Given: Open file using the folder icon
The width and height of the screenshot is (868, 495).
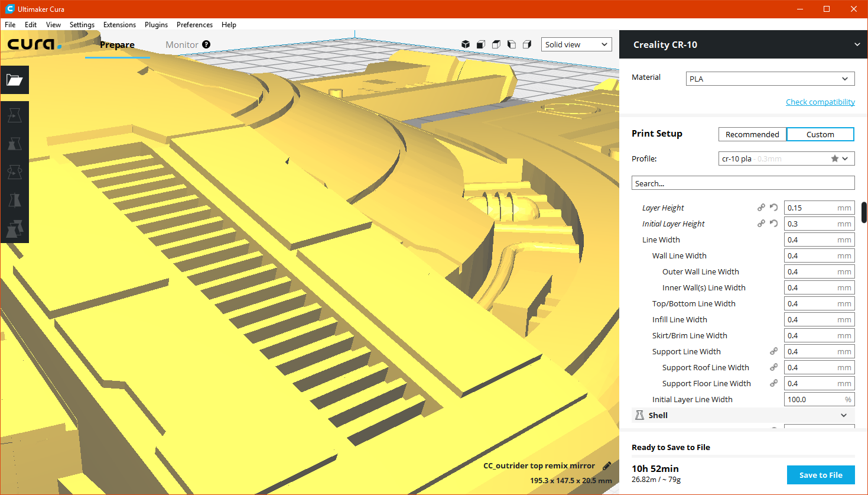Looking at the screenshot, I should point(15,80).
